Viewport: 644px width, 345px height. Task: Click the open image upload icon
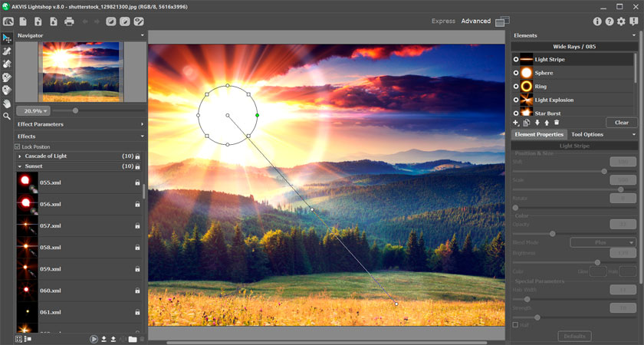(x=38, y=21)
